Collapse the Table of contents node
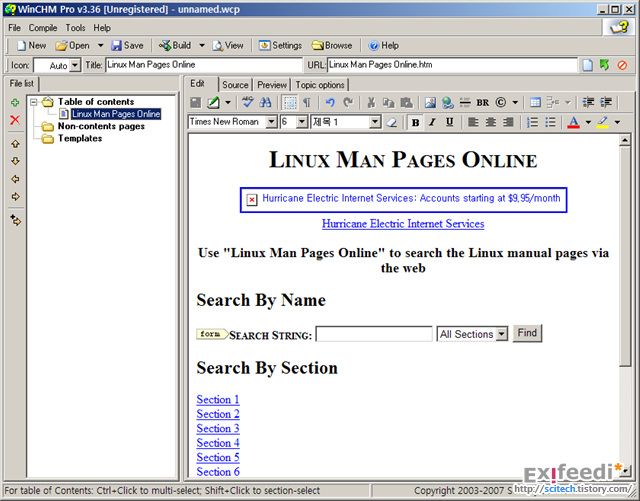 (x=34, y=102)
